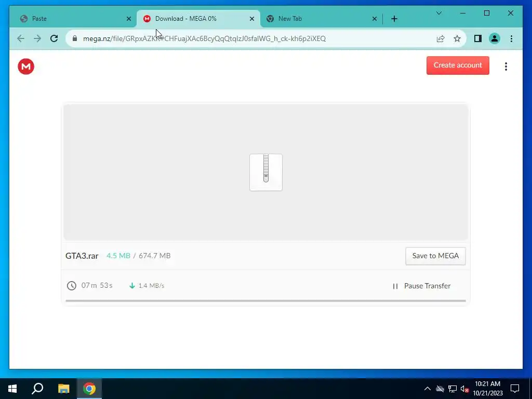Click the network tray icon
532x399 pixels.
[x=453, y=389]
